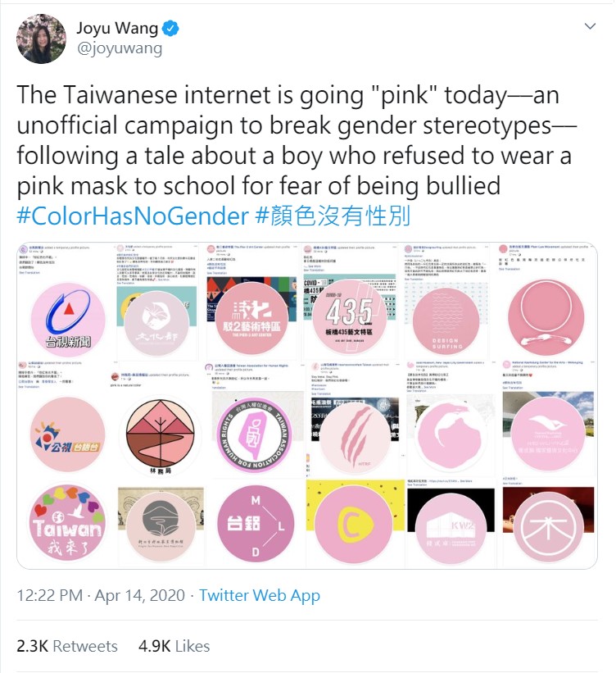View the 2.3K Retweets list

pyautogui.click(x=67, y=646)
